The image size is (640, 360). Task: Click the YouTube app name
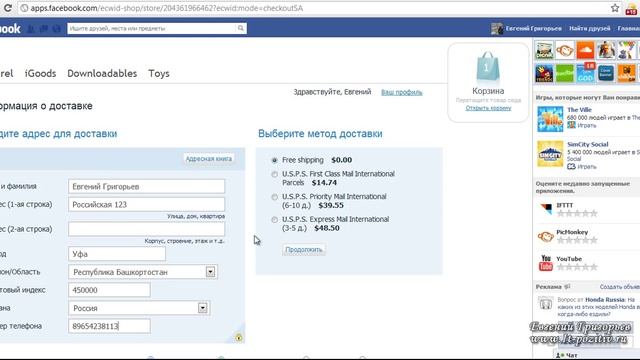(569, 259)
